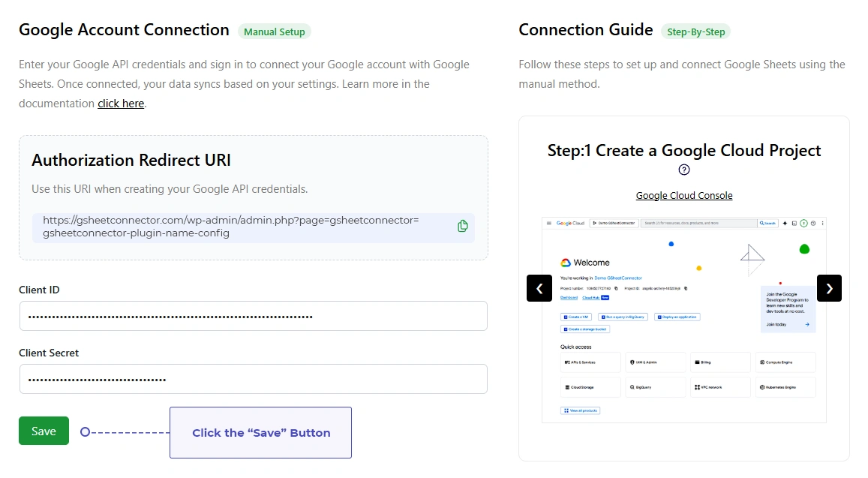Click the 'Client ID' label
Screen dimensions: 868x478
click(x=39, y=290)
